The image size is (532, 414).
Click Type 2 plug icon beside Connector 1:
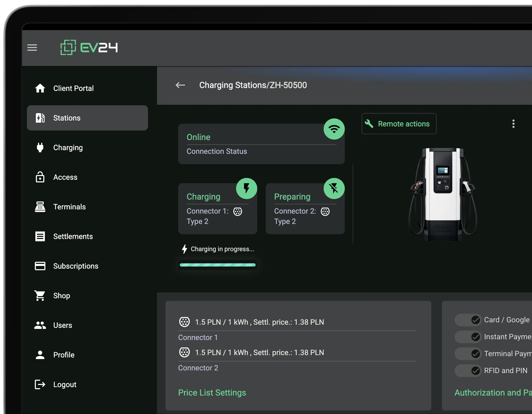tap(238, 211)
